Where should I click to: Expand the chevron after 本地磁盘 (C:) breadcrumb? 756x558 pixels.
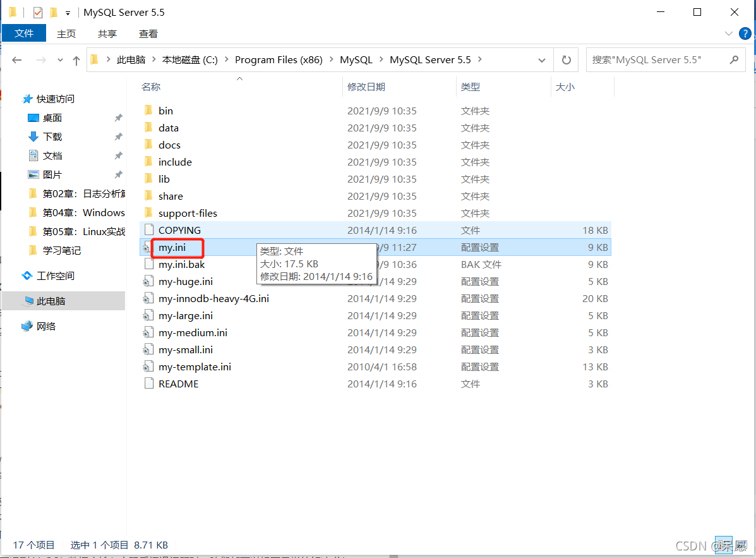tap(226, 59)
